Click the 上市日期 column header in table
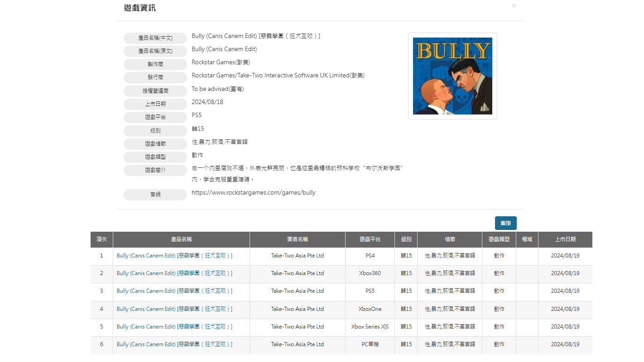 pyautogui.click(x=565, y=239)
